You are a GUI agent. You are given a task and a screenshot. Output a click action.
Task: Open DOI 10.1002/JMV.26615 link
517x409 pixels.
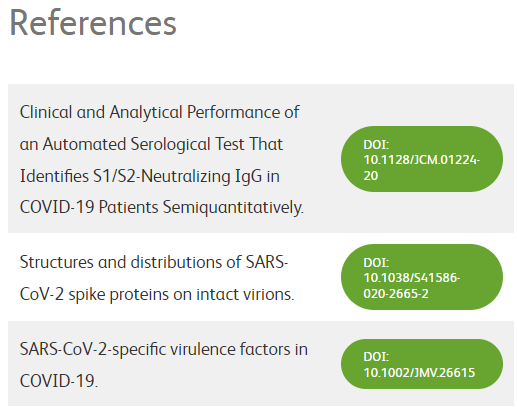click(x=422, y=364)
